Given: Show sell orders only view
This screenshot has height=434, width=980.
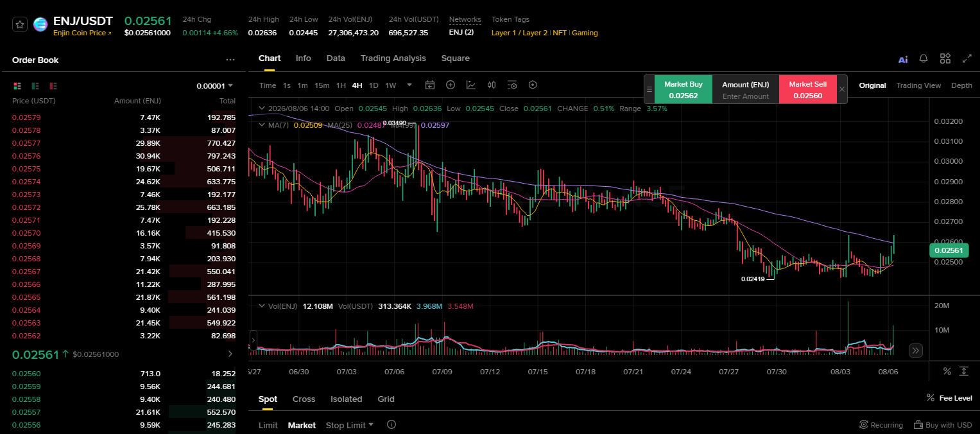Looking at the screenshot, I should click(53, 85).
